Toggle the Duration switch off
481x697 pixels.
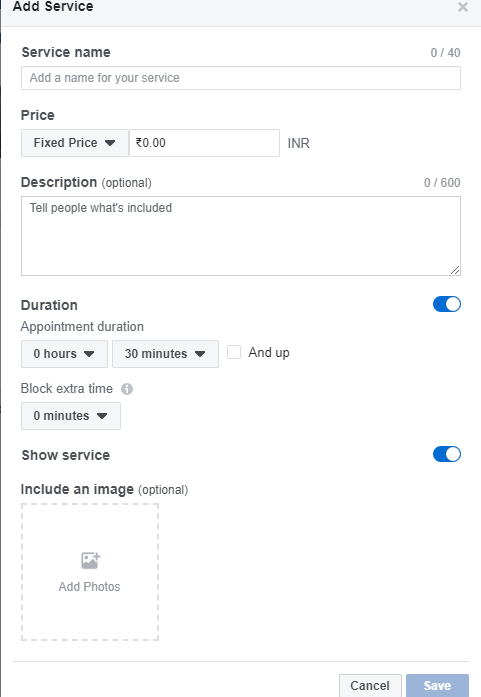[447, 304]
